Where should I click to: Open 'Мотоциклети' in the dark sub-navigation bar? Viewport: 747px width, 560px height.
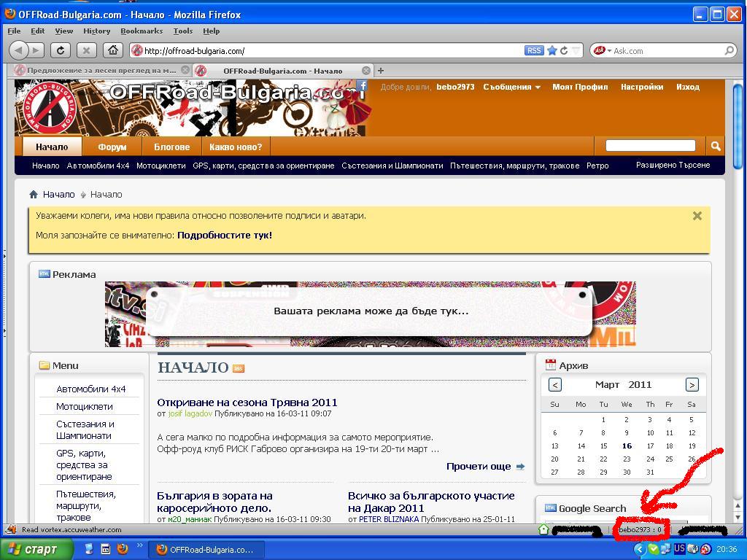(161, 166)
